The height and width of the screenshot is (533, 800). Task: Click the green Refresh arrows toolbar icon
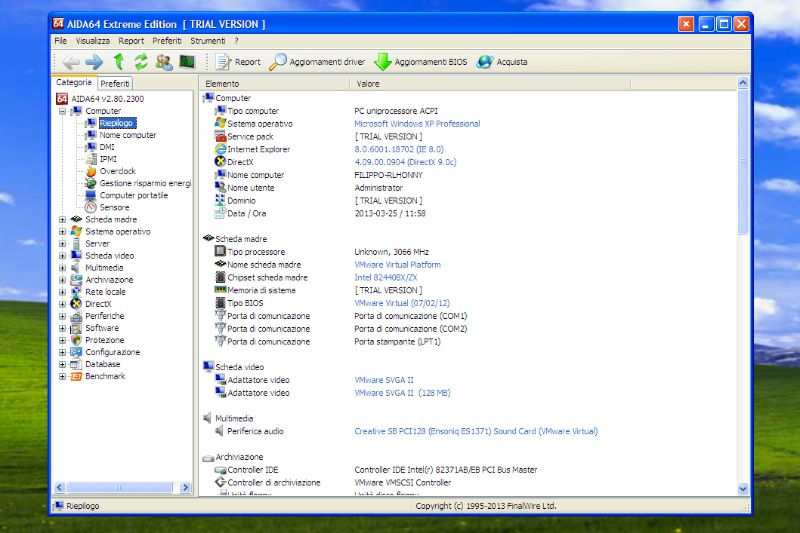click(x=141, y=62)
